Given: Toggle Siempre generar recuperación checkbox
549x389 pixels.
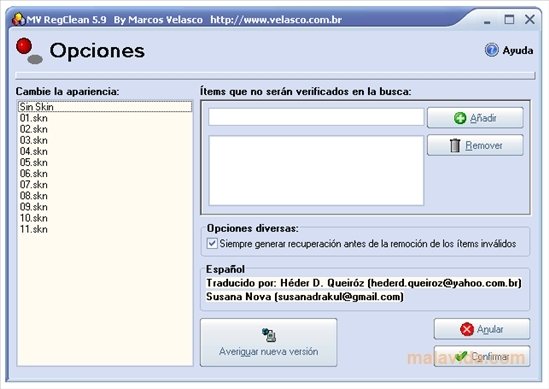Looking at the screenshot, I should pos(212,243).
